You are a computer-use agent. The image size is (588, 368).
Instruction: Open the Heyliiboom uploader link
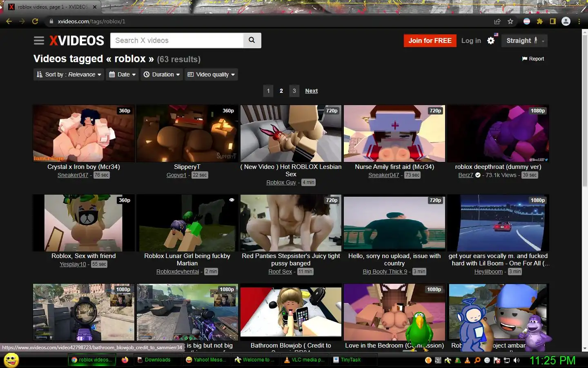coord(488,272)
